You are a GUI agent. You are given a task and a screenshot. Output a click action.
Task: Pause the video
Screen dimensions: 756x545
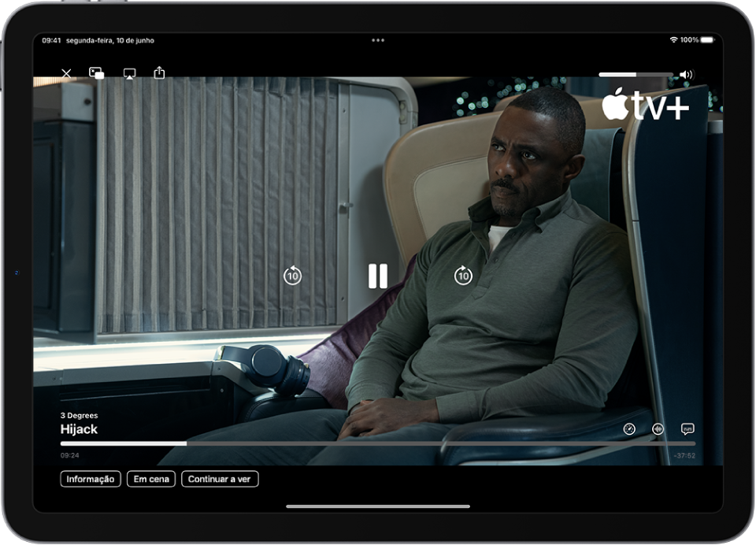point(378,276)
